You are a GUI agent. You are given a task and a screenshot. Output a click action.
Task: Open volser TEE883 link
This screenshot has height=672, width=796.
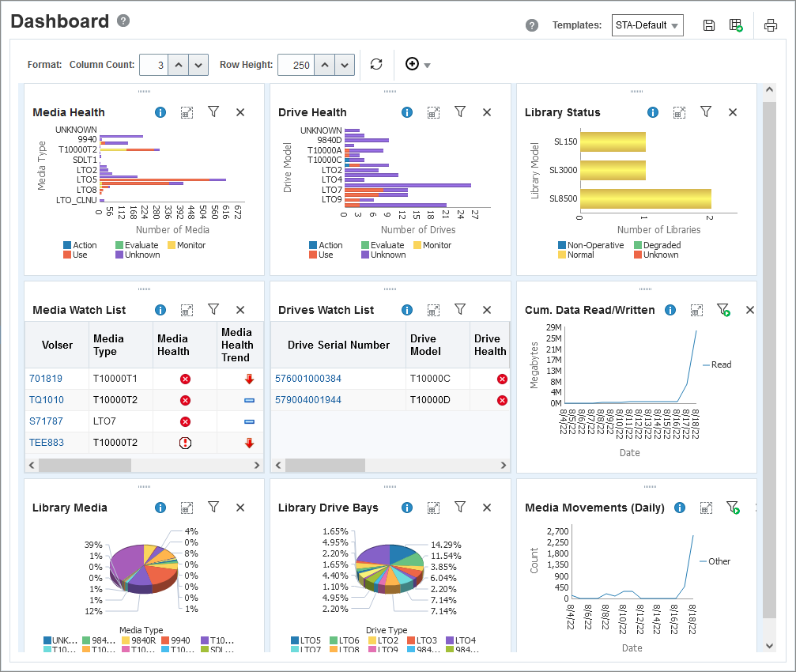46,442
